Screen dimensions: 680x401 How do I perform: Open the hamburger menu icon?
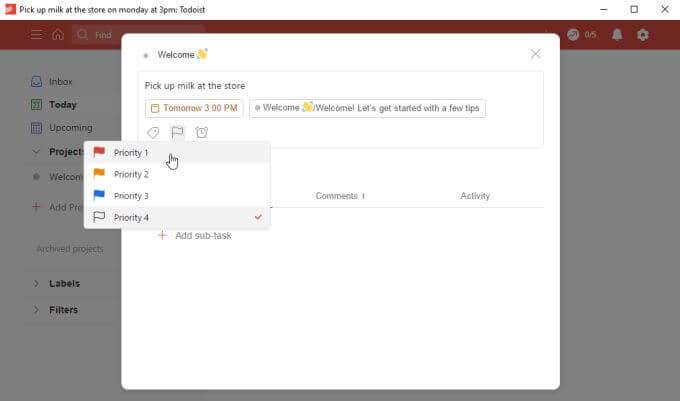tap(36, 35)
